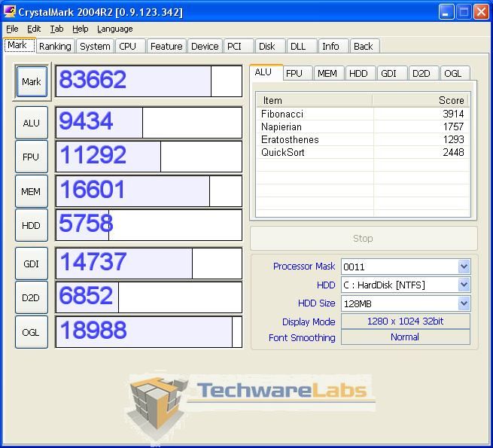
Task: Start the FPU benchmark test
Action: (31, 157)
